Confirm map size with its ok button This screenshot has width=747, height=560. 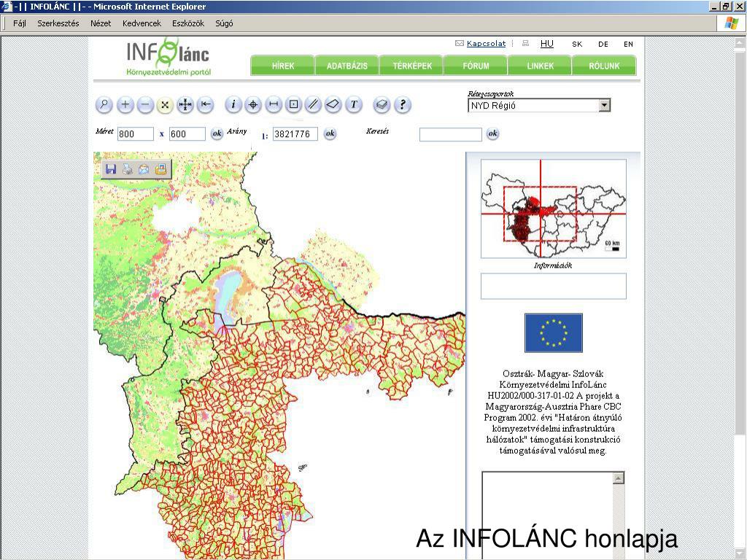point(217,133)
